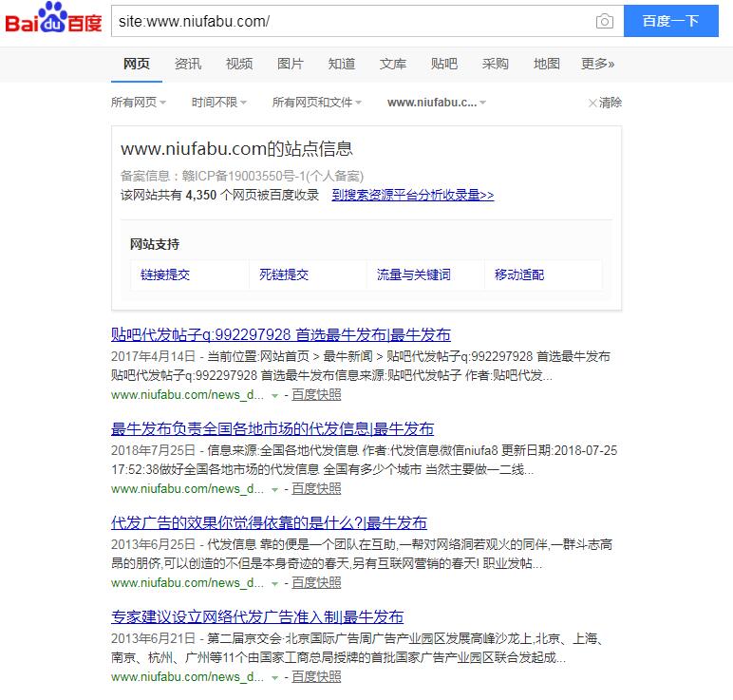
Task: Select the 网页 tab
Action: tap(137, 64)
